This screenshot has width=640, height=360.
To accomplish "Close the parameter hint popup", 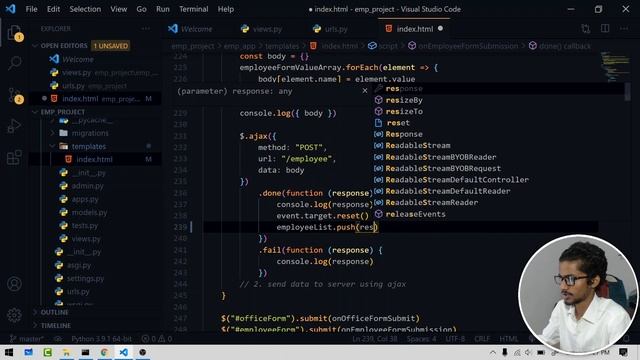I will [x=365, y=91].
